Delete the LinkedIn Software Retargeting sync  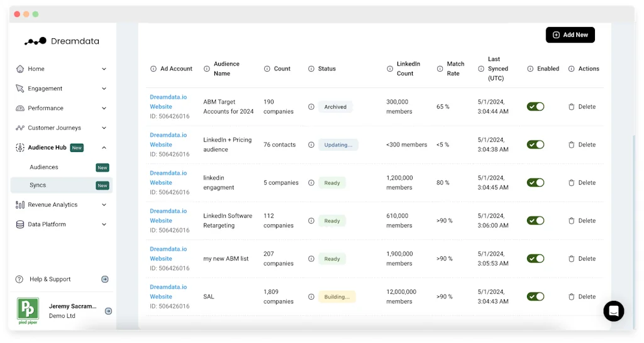582,220
